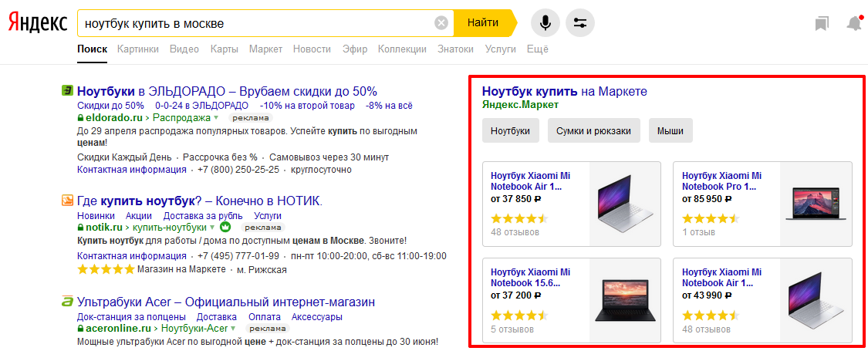Expand the eldorado.ru Распродажа dropdown arrow

(217, 118)
